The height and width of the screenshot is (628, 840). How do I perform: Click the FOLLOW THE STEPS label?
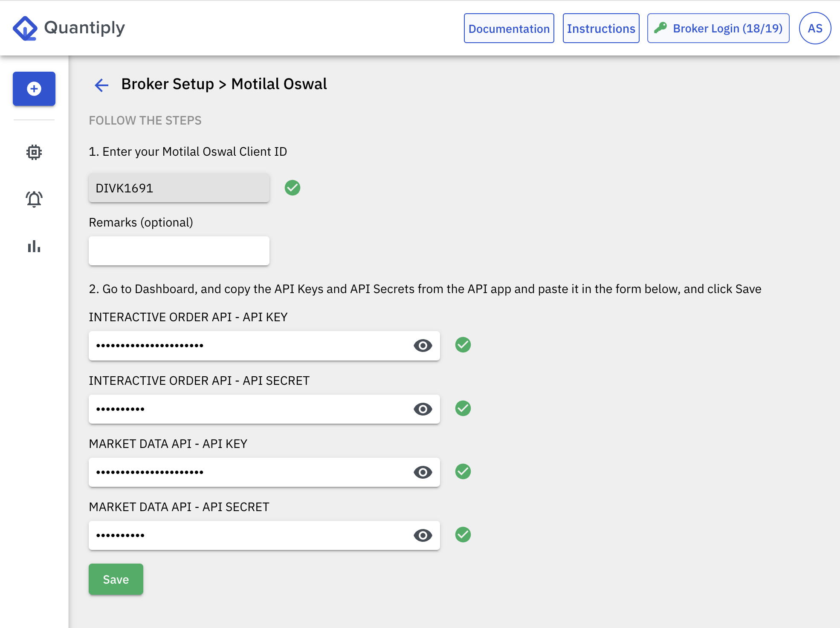(145, 121)
